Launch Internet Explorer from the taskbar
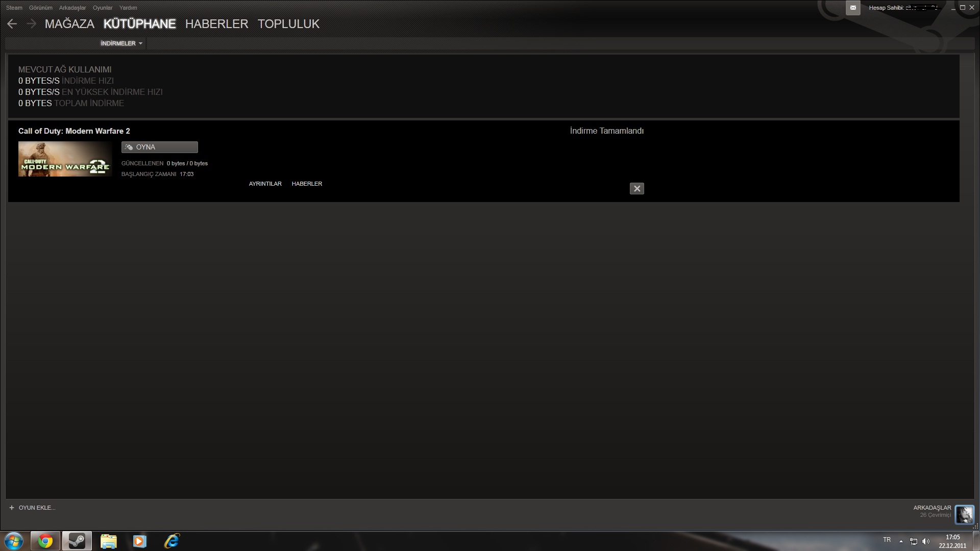This screenshot has height=551, width=980. point(171,541)
